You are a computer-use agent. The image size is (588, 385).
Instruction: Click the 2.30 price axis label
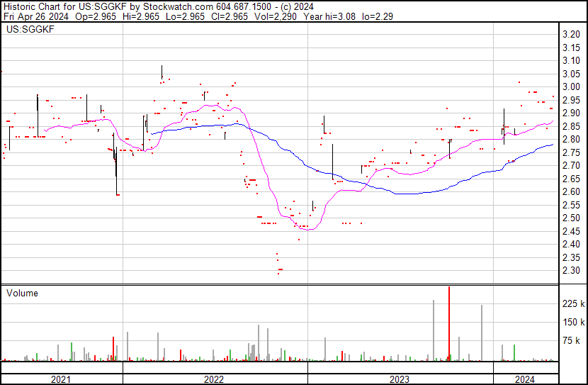pyautogui.click(x=571, y=271)
